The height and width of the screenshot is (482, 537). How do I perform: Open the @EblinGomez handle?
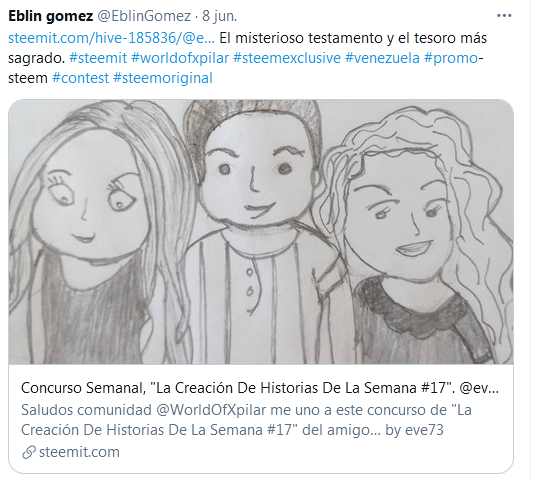(144, 16)
